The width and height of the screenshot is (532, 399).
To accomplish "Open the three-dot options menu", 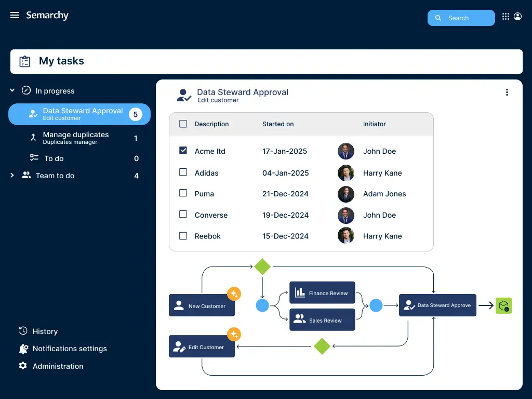I will coord(507,92).
